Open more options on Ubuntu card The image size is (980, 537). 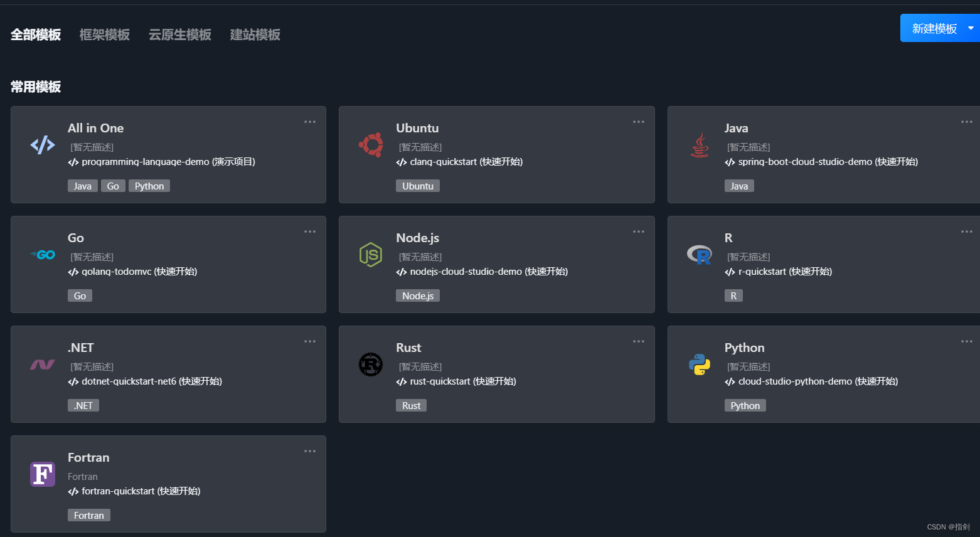coord(639,122)
